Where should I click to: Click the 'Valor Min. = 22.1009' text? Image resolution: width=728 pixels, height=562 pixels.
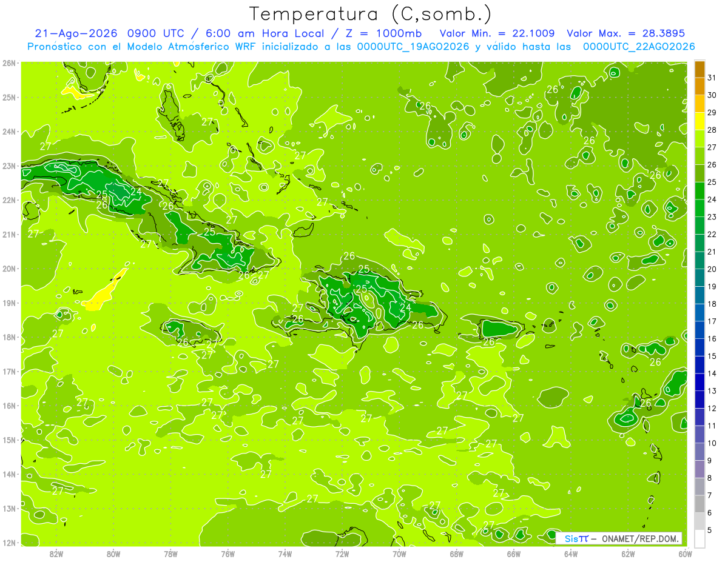(x=497, y=33)
